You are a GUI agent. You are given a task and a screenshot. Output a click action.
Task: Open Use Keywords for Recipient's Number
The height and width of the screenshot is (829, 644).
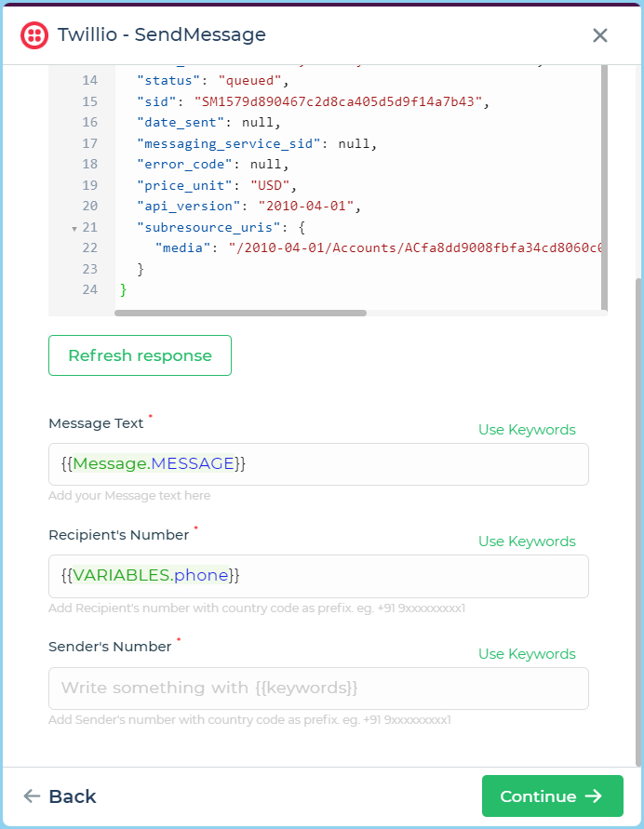(527, 542)
